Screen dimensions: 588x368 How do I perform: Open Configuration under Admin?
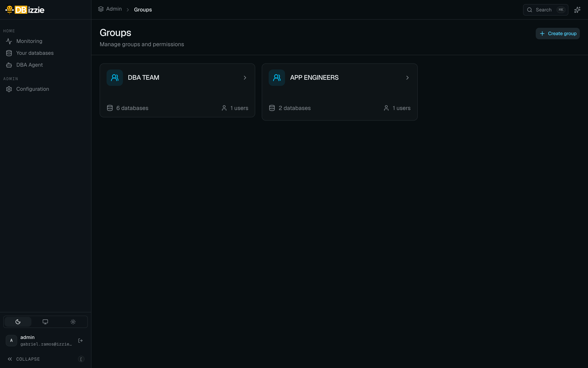click(x=46, y=89)
